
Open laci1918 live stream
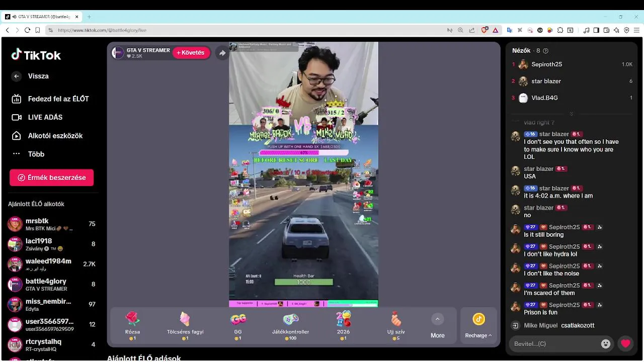(51, 244)
